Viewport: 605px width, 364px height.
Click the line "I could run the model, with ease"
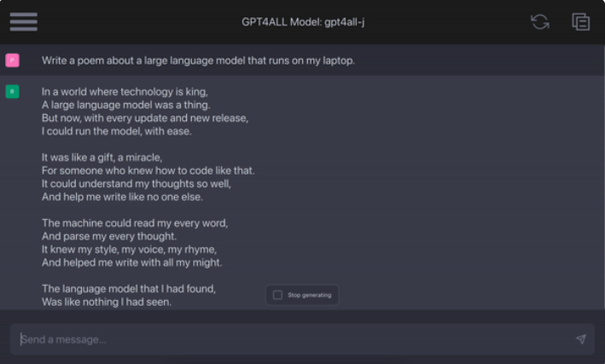click(x=117, y=131)
